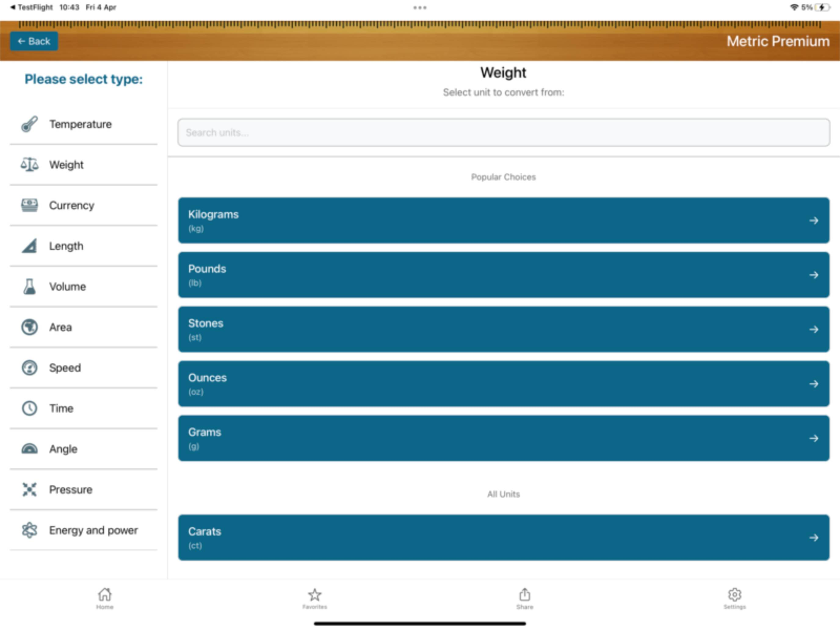Choose Pounds (lb) as source unit

[x=504, y=275]
